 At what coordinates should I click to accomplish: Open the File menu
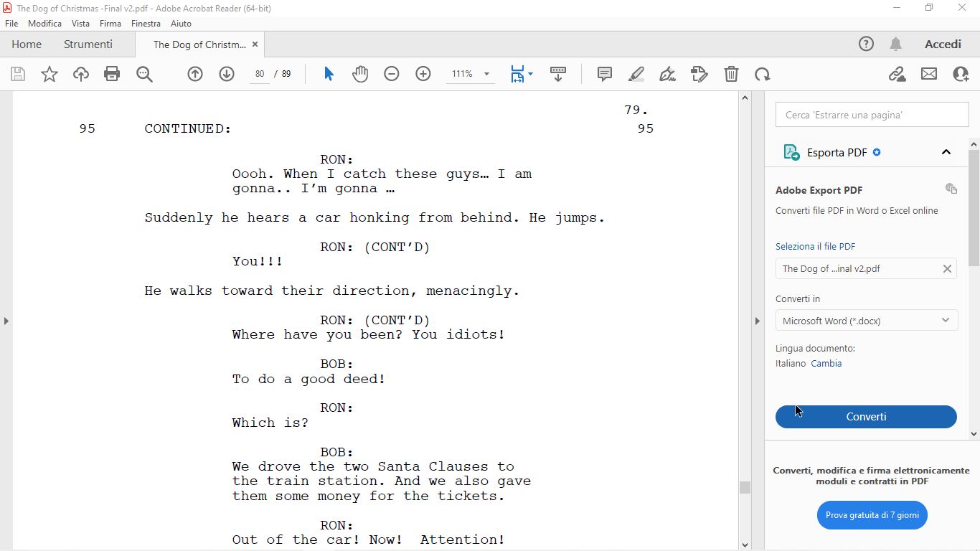point(11,23)
